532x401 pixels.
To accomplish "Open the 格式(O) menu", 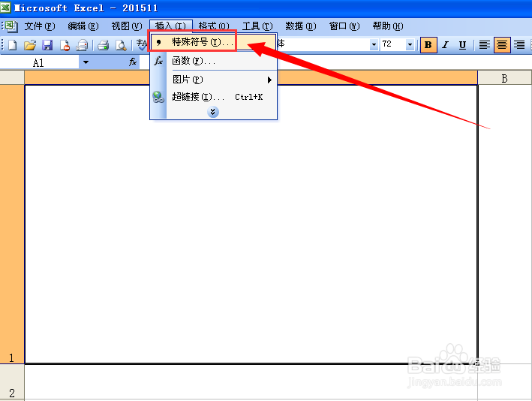I will click(214, 26).
